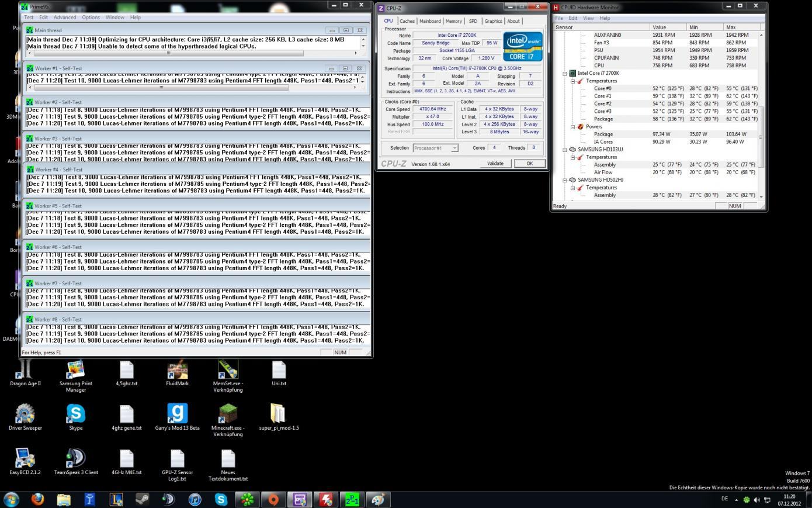Open the Advanced menu in Prime95

(x=65, y=18)
